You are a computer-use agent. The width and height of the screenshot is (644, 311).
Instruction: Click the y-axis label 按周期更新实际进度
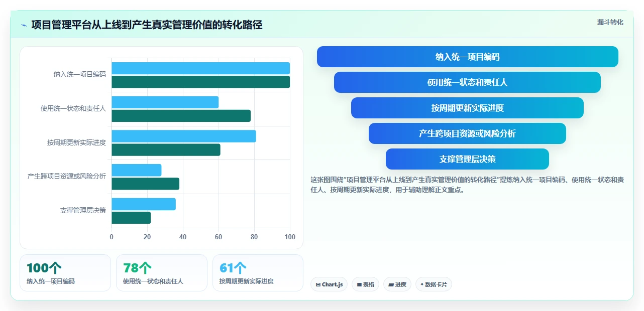pyautogui.click(x=77, y=142)
